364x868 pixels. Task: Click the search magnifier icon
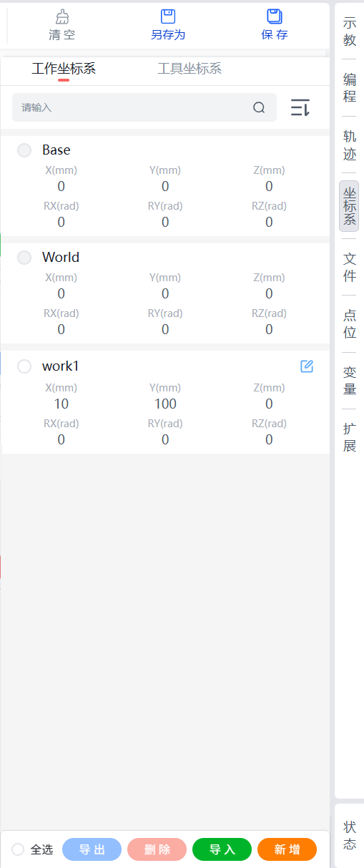[x=259, y=108]
